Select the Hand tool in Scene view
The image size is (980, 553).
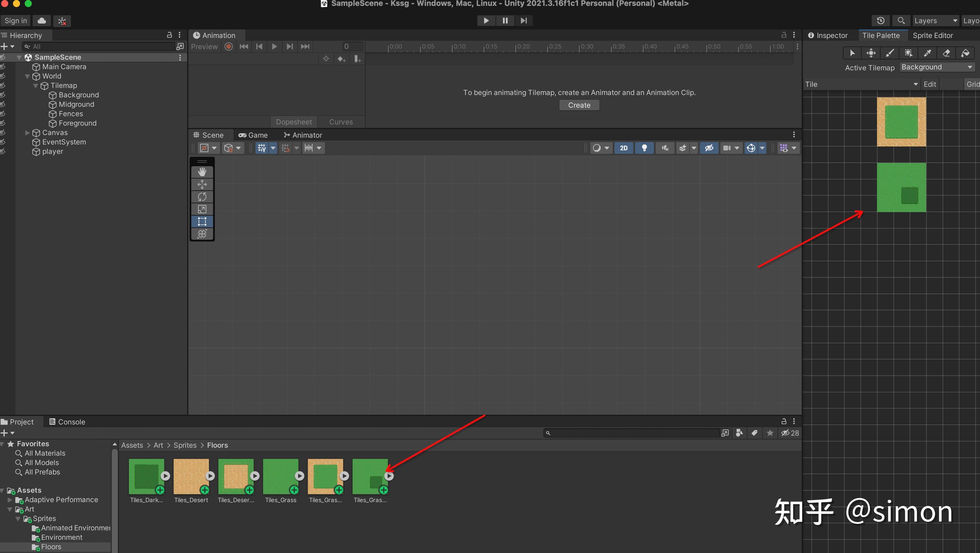202,172
